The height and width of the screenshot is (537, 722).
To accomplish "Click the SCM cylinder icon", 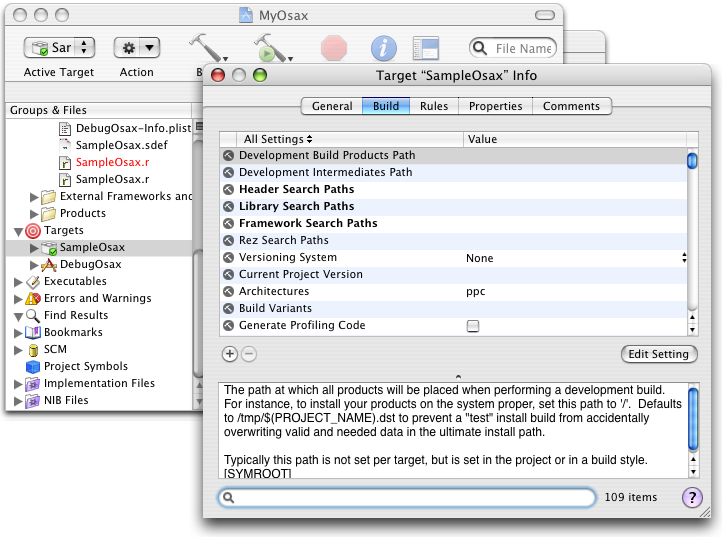I will pyautogui.click(x=33, y=350).
